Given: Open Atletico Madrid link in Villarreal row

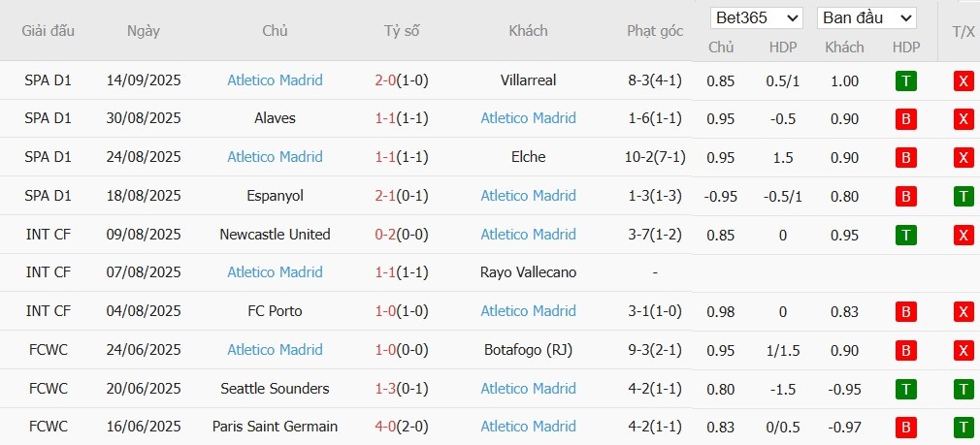Looking at the screenshot, I should pos(275,80).
